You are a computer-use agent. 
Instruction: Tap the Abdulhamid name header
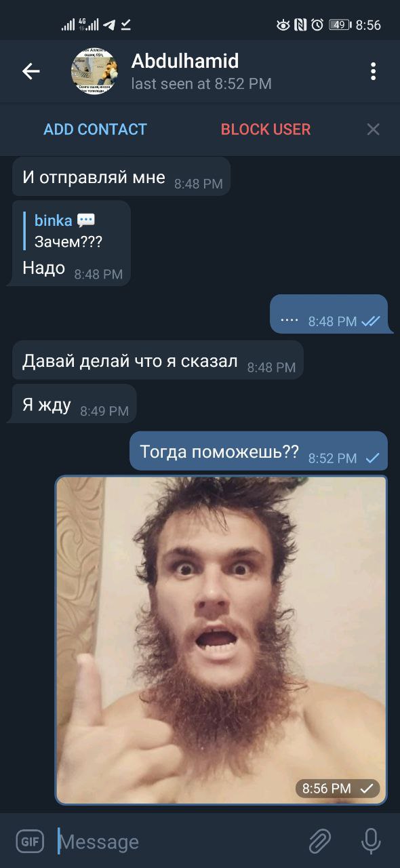coord(185,61)
